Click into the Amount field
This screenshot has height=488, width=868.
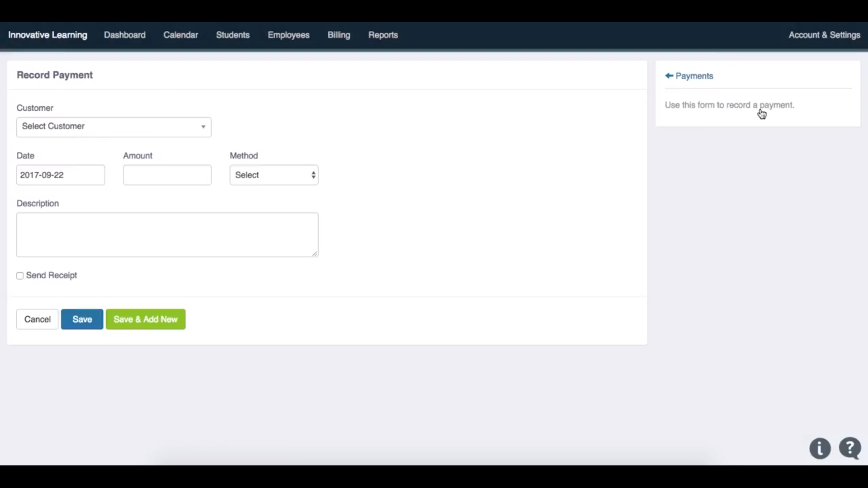coord(167,175)
